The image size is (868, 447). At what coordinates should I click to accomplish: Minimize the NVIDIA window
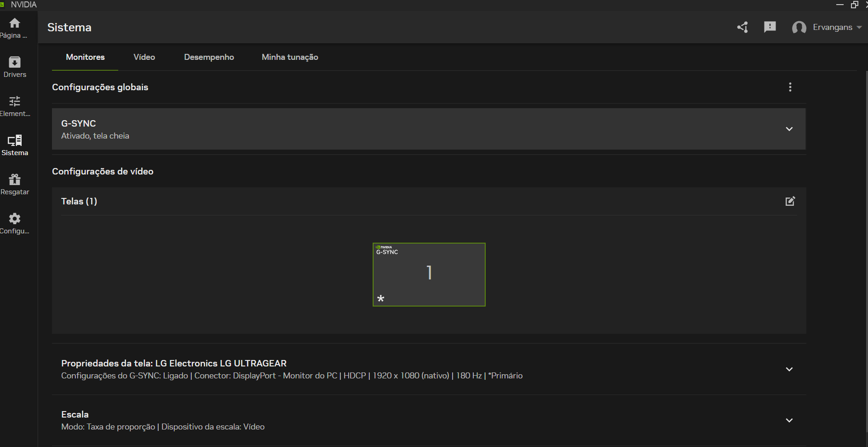[840, 5]
